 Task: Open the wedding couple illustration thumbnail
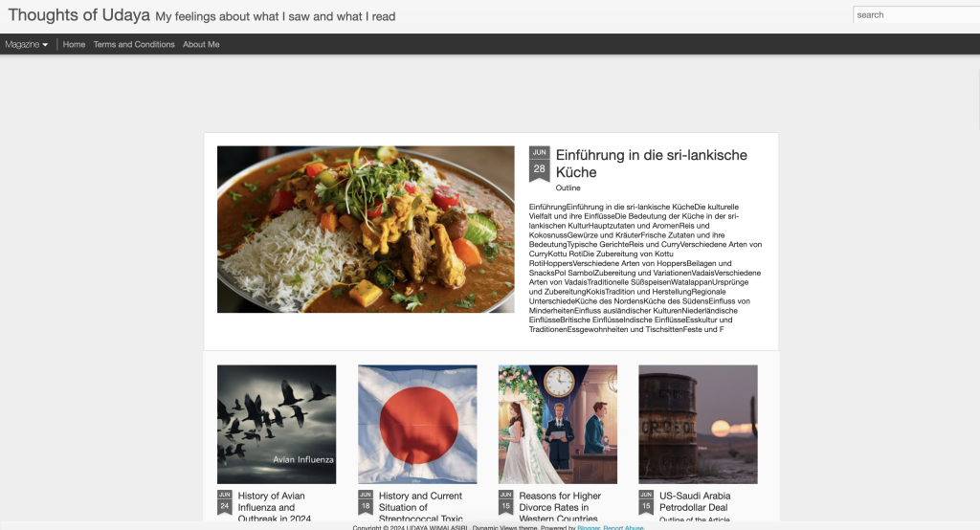[558, 425]
